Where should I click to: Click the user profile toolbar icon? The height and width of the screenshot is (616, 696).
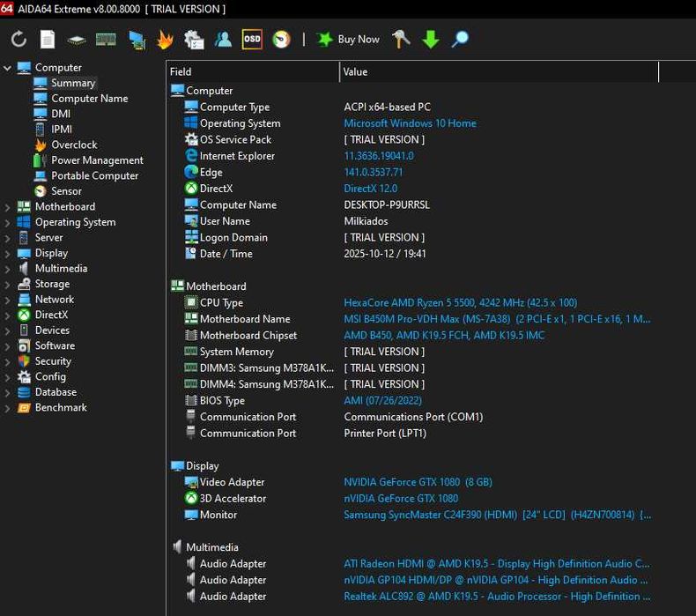click(x=223, y=40)
